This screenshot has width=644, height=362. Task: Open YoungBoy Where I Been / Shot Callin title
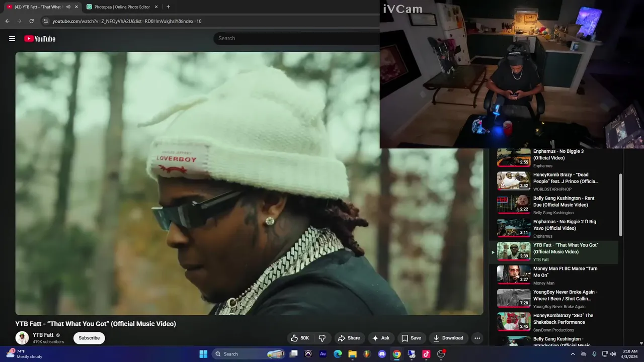[x=566, y=295]
